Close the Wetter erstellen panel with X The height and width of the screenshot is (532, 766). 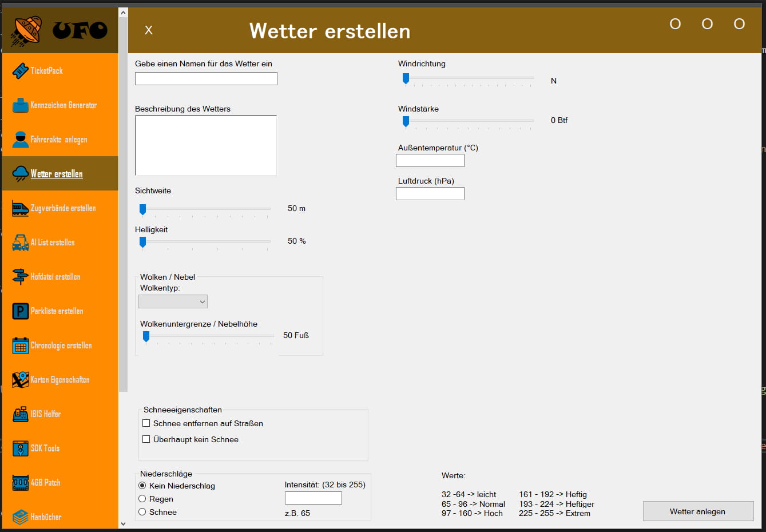(149, 30)
